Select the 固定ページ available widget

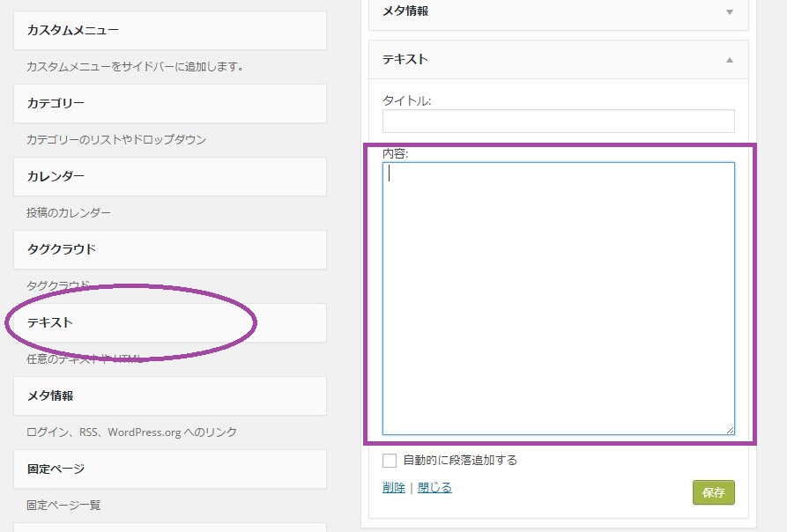[x=170, y=469]
